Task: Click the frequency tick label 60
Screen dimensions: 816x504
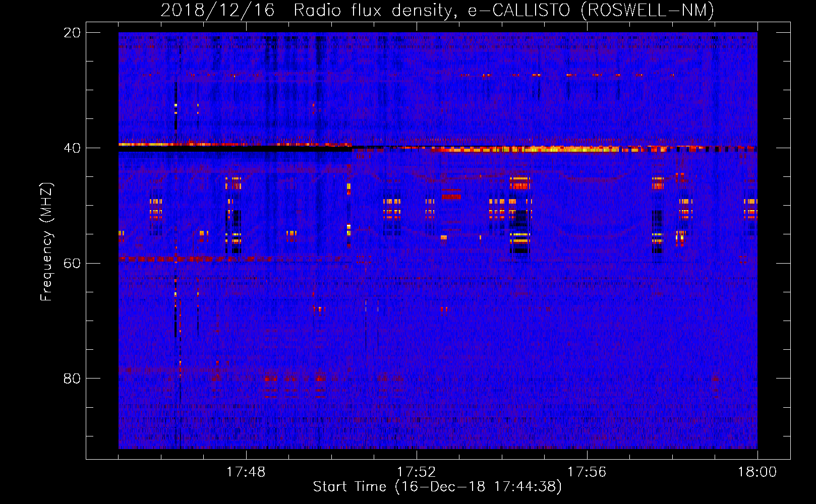Action: [72, 263]
